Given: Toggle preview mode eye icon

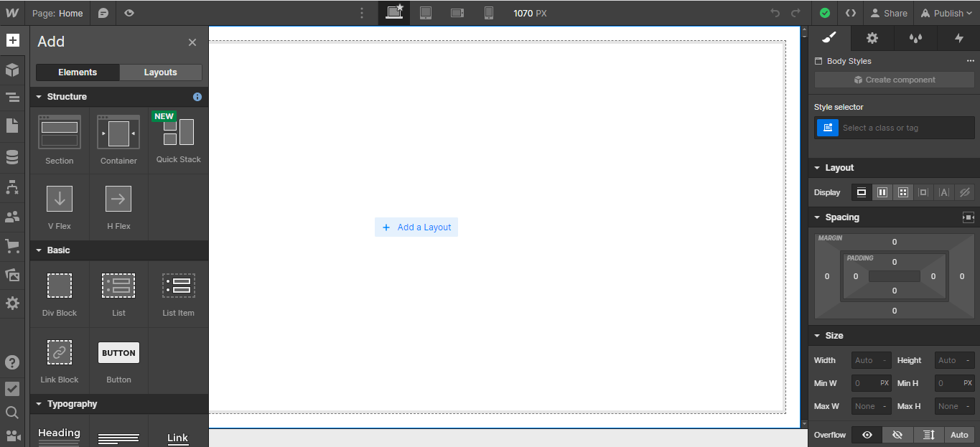Looking at the screenshot, I should pos(129,13).
